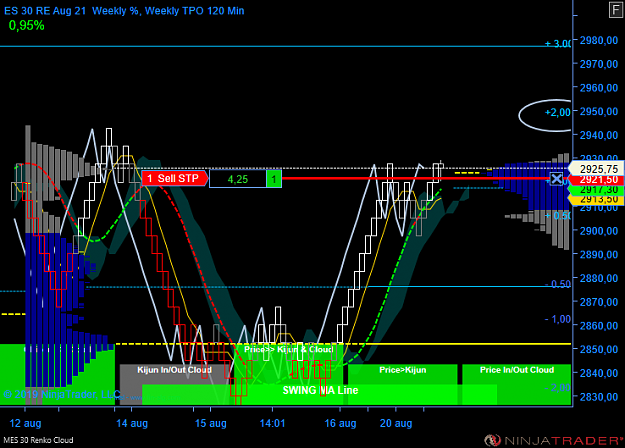Click the 2900,00 price axis label
Viewport: 625px width, 448px height.
pos(599,231)
